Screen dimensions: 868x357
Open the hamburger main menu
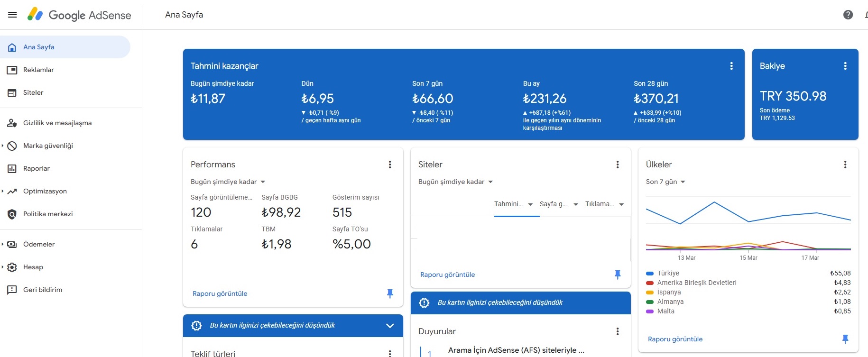[x=12, y=15]
